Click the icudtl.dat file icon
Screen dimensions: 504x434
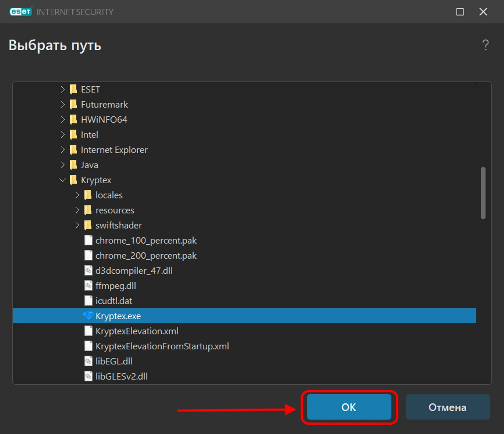pos(88,301)
